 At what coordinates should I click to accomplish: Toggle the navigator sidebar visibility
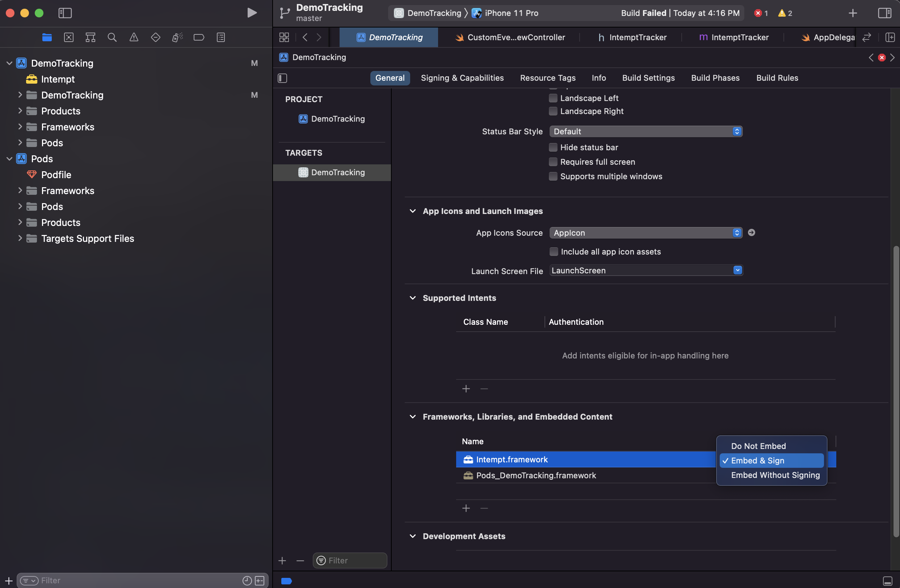click(x=65, y=13)
